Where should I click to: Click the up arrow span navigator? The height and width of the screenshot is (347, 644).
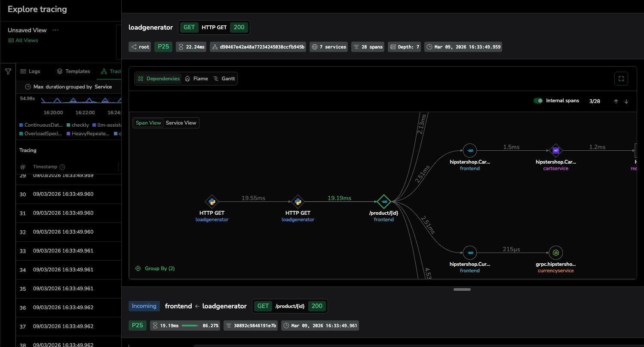616,101
